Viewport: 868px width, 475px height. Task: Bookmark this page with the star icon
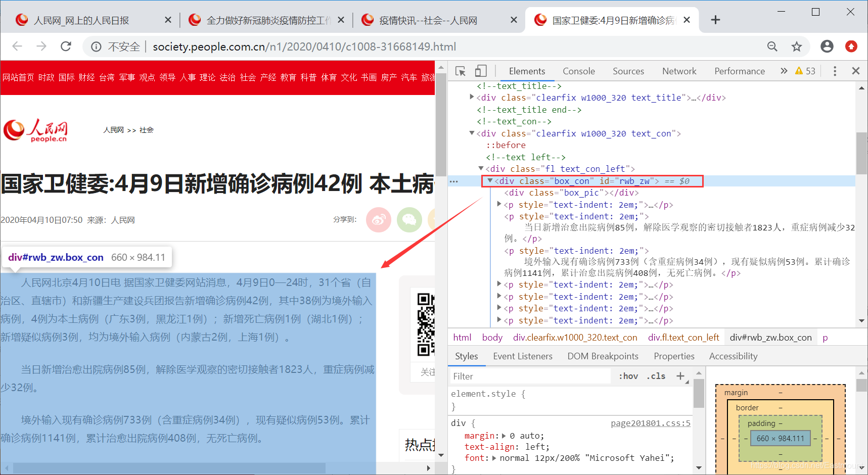pyautogui.click(x=797, y=46)
